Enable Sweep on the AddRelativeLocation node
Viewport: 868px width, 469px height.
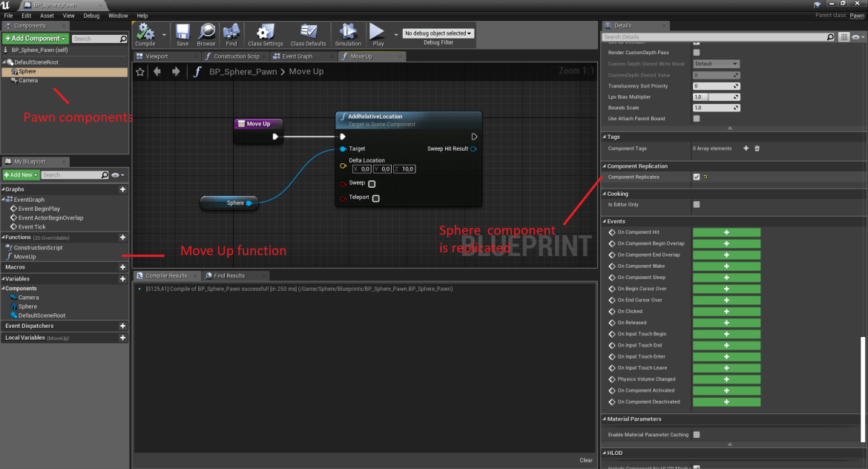(x=371, y=183)
